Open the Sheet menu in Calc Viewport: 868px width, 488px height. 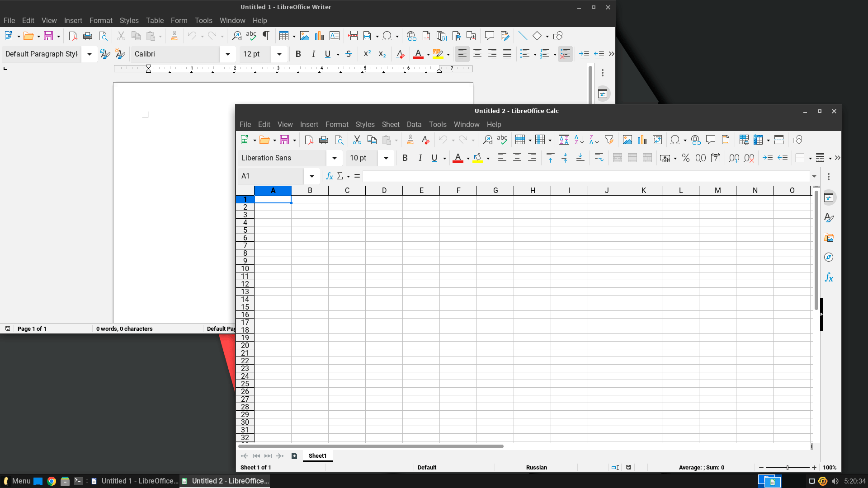click(x=390, y=124)
